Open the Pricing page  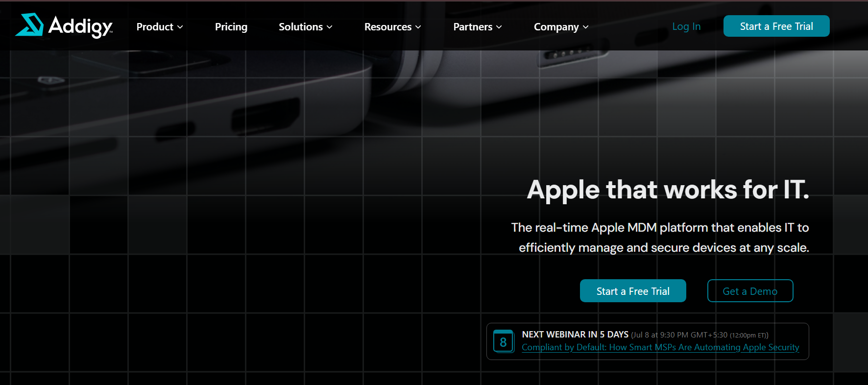coord(231,27)
